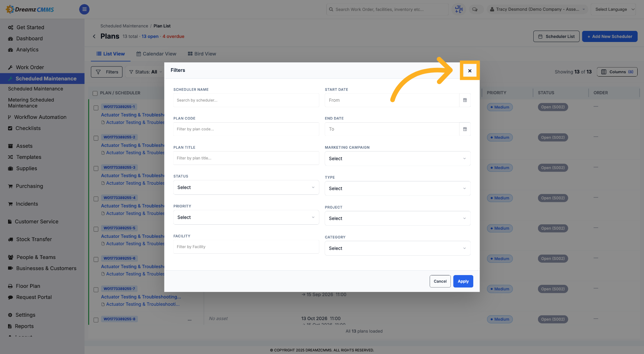Switch to Calendar View tab
The image size is (644, 354).
(x=156, y=54)
